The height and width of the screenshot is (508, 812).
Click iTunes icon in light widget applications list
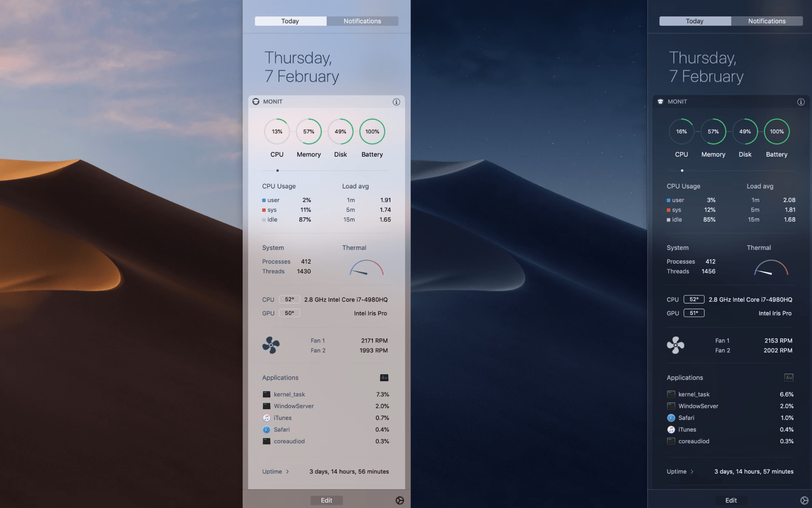(266, 418)
